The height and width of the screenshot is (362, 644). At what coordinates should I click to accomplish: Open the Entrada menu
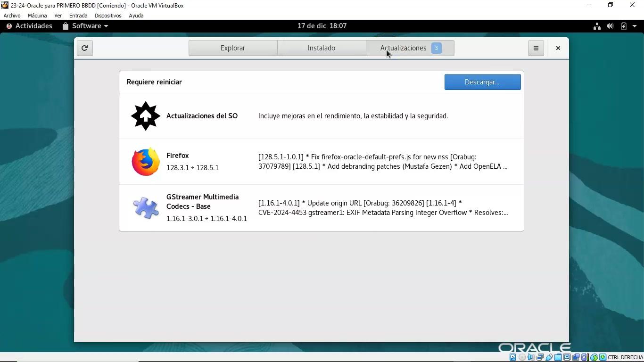point(78,16)
